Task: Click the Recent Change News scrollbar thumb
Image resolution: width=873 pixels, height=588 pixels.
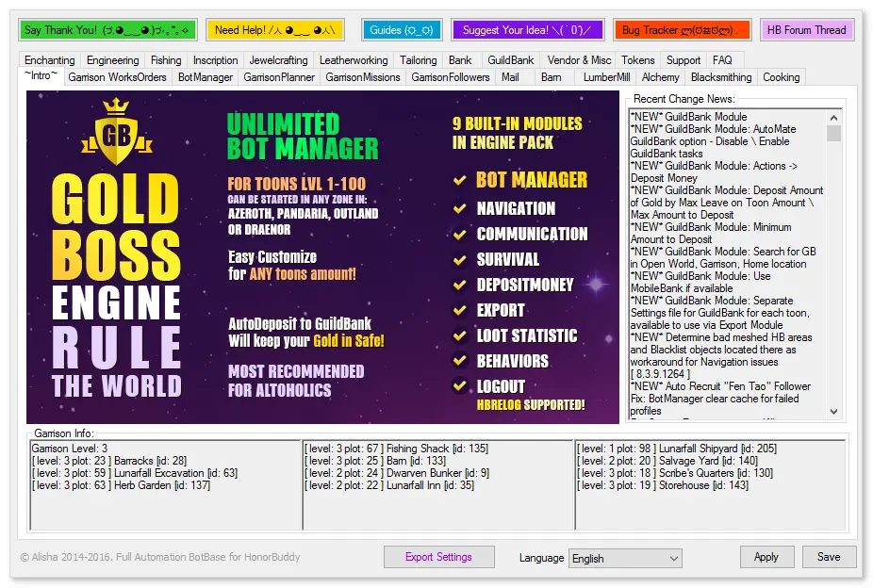Action: click(x=833, y=133)
